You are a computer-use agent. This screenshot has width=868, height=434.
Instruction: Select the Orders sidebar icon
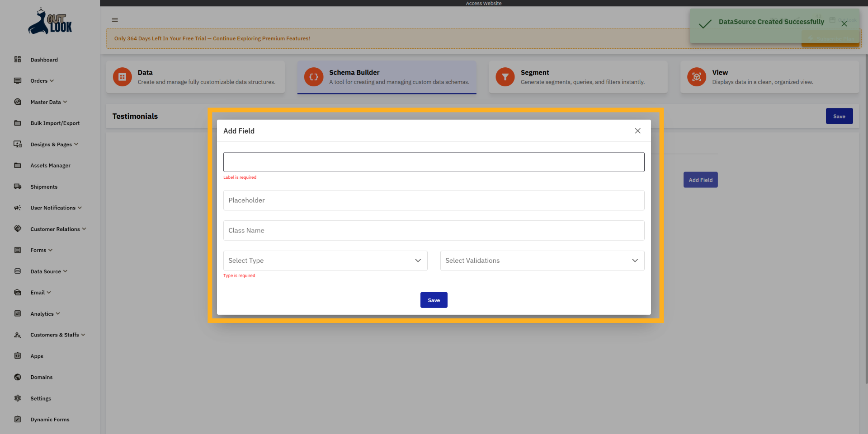[18, 81]
